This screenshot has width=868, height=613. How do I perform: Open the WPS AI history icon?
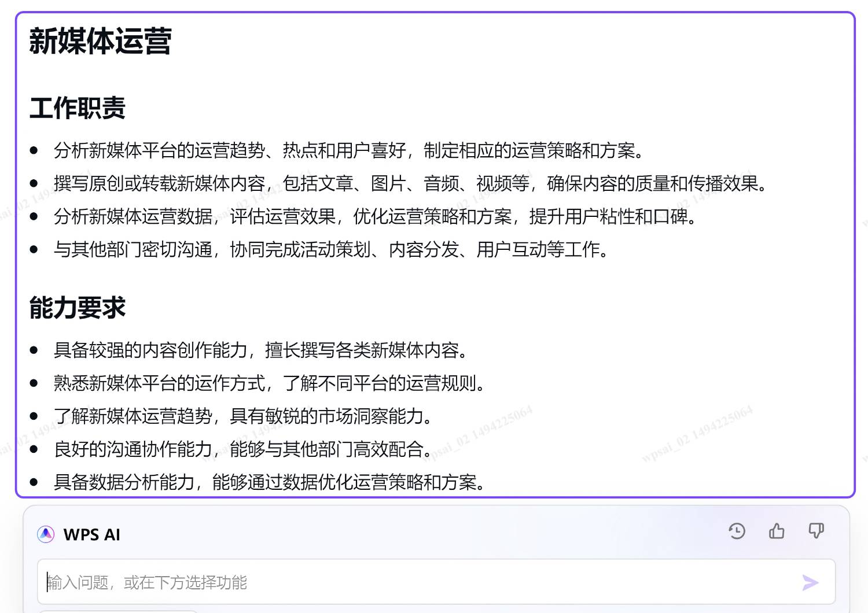737,531
